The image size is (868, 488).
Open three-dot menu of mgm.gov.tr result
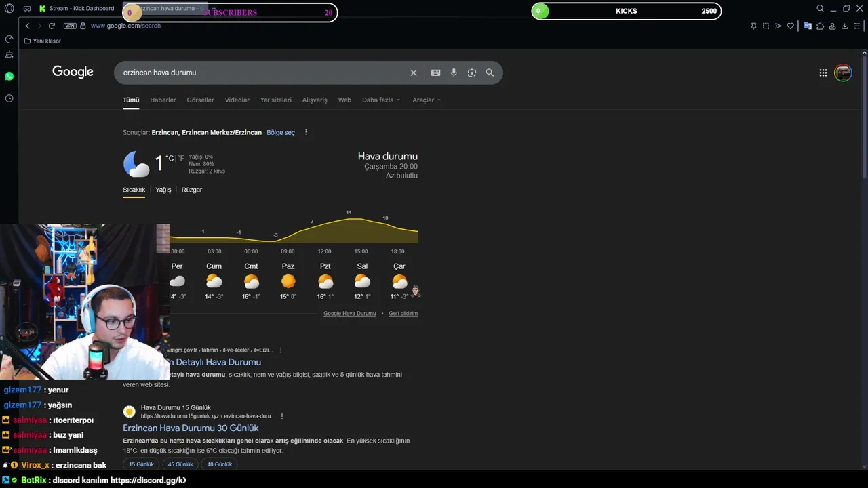click(x=281, y=350)
